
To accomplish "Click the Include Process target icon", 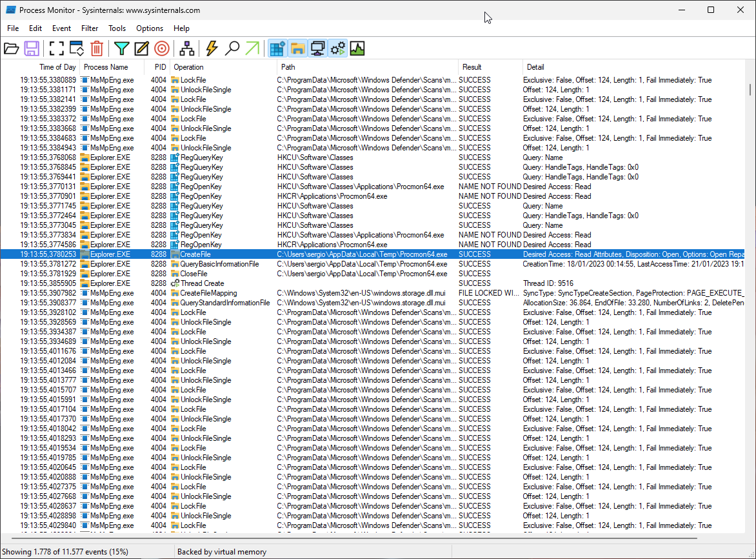I will pyautogui.click(x=162, y=48).
